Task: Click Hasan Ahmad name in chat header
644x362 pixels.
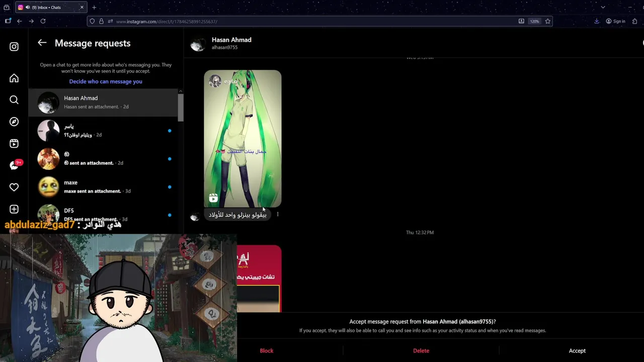Action: click(231, 40)
